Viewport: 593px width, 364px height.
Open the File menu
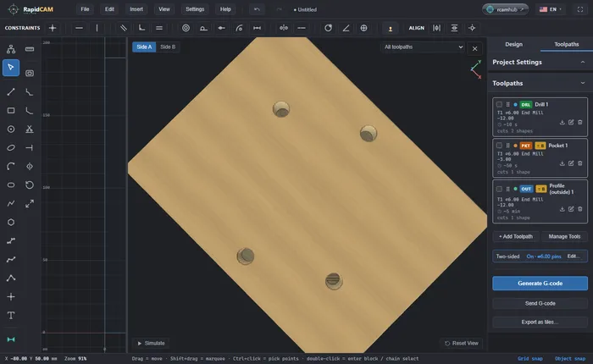(85, 9)
